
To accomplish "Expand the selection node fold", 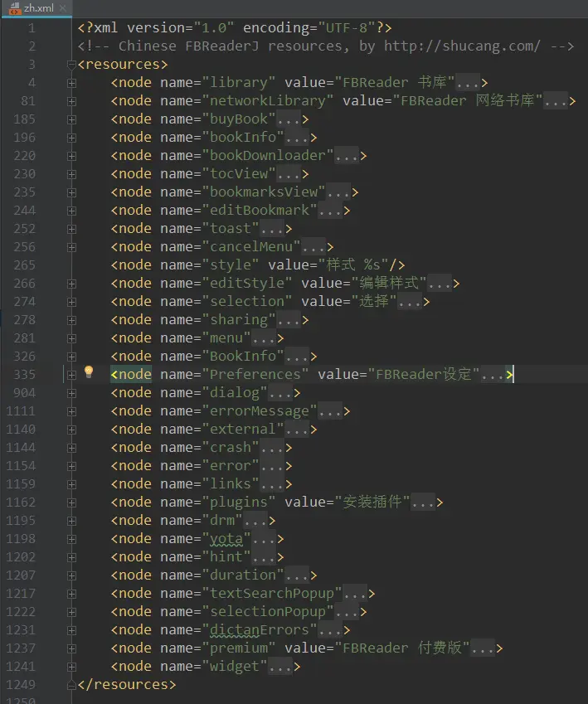I will (71, 302).
